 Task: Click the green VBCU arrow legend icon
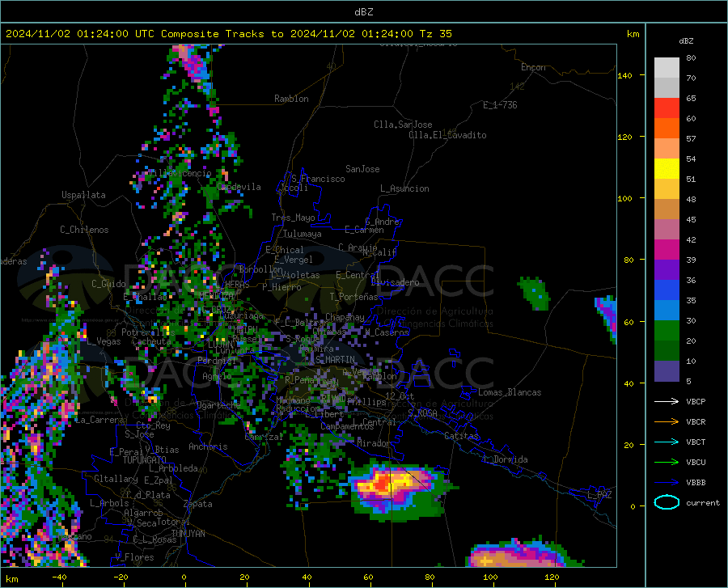click(x=667, y=463)
